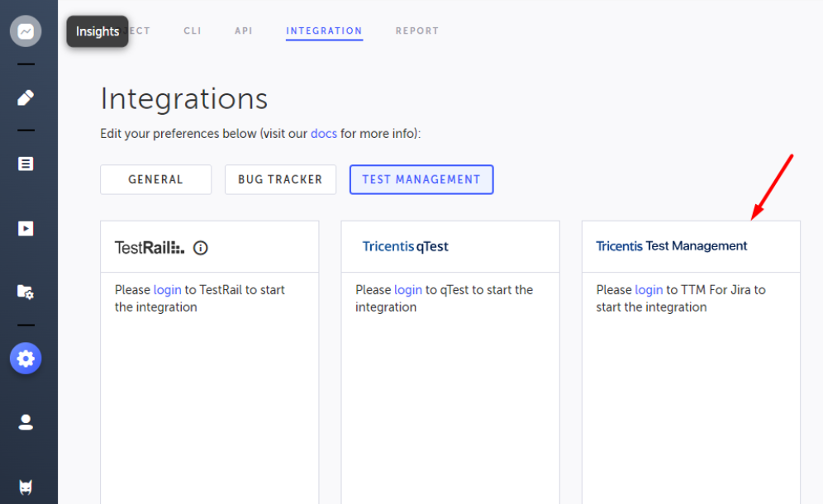Open the REPORT tab
Image resolution: width=823 pixels, height=504 pixels.
tap(417, 31)
